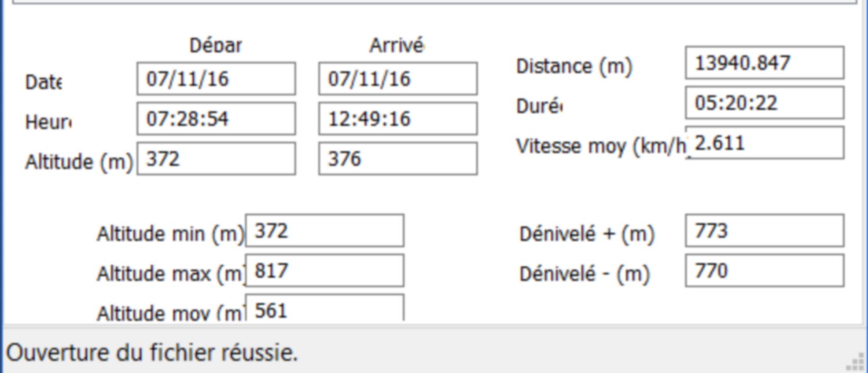Click the arrival date field 07/11/16
Screen dimensions: 868x373
(398, 79)
